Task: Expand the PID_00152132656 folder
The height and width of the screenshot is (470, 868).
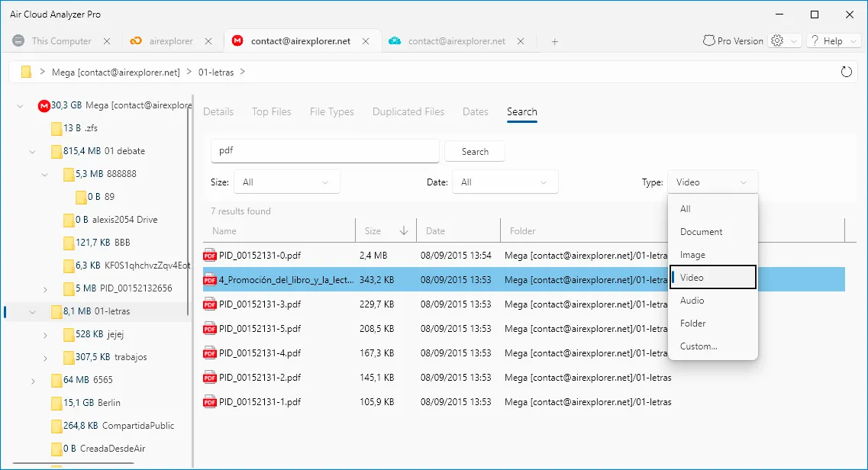Action: click(x=45, y=289)
